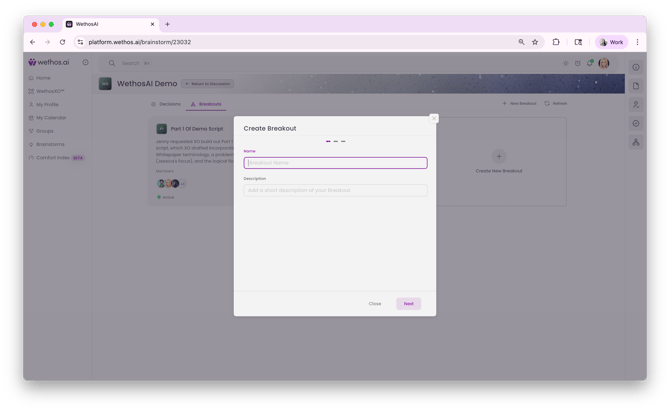The width and height of the screenshot is (670, 411).
Task: Click the info icon in right sidebar
Action: pyautogui.click(x=636, y=67)
